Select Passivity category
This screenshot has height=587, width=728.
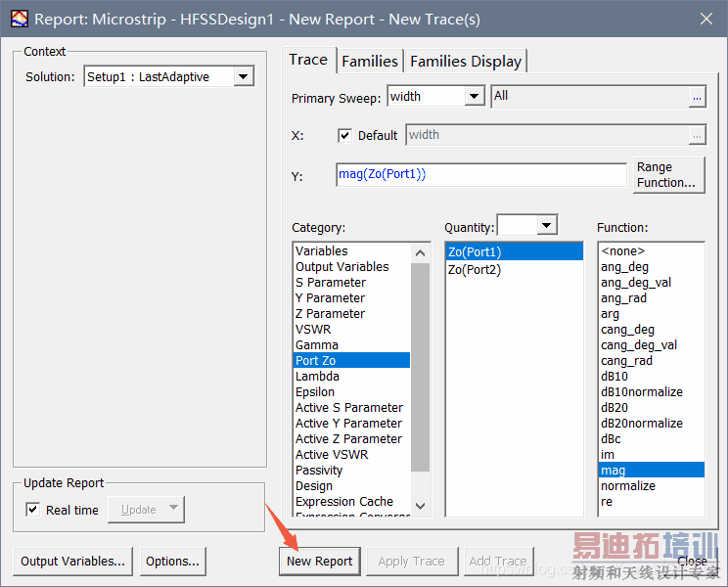(351, 471)
